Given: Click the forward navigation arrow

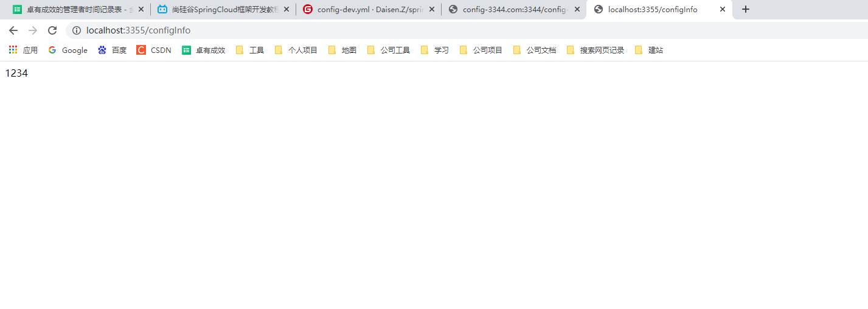Looking at the screenshot, I should (x=33, y=30).
